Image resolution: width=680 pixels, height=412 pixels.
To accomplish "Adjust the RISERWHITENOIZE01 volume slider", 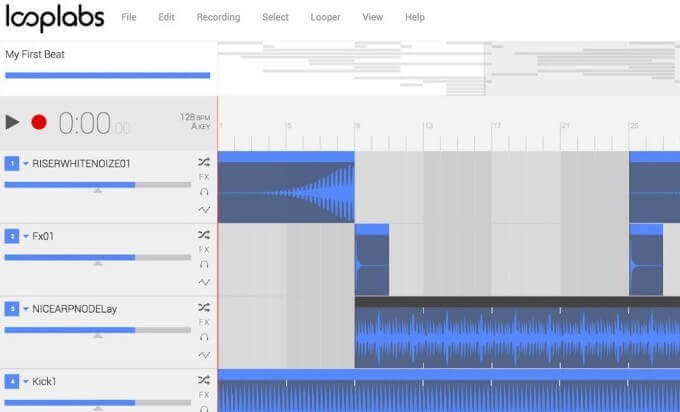I will coord(98,185).
